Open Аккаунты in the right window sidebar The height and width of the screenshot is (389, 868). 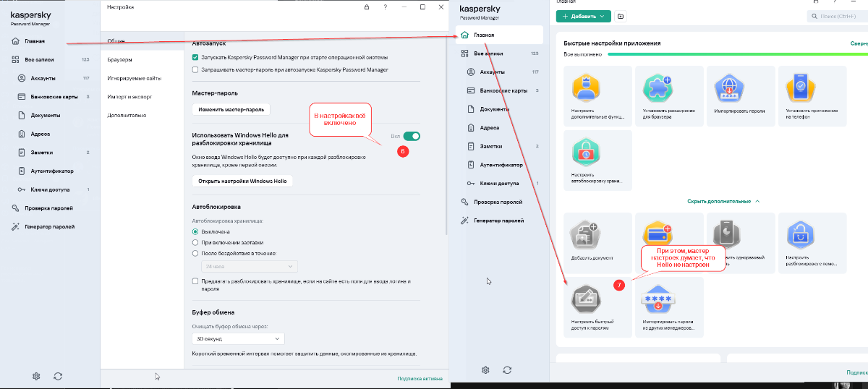click(492, 72)
